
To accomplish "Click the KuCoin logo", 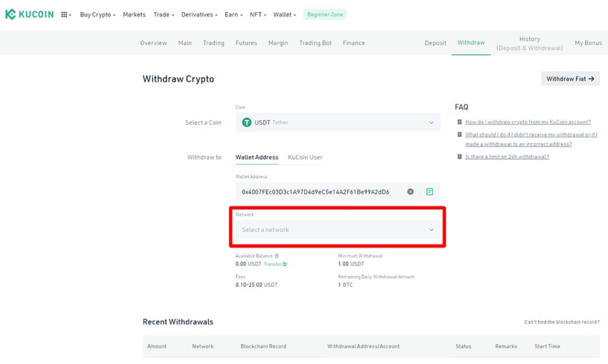I will tap(30, 14).
